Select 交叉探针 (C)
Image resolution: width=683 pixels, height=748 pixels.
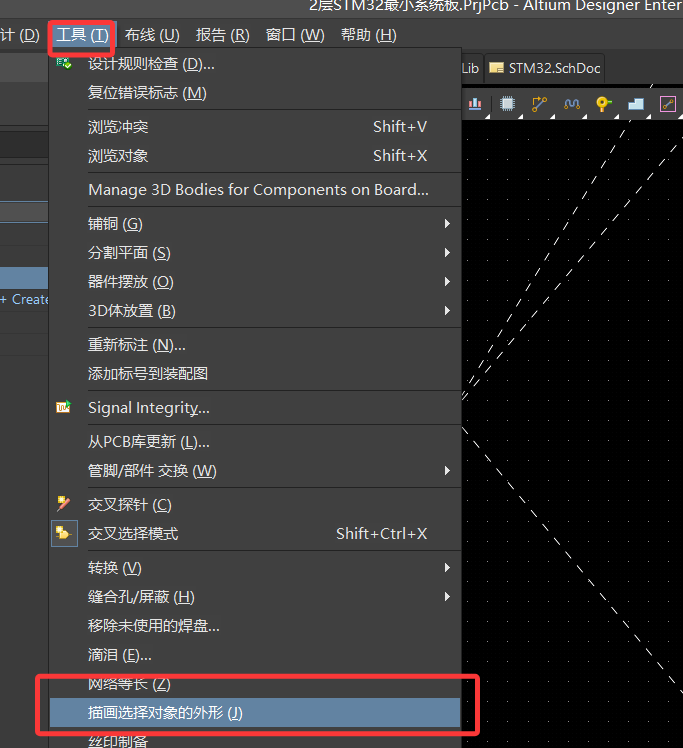pyautogui.click(x=255, y=505)
